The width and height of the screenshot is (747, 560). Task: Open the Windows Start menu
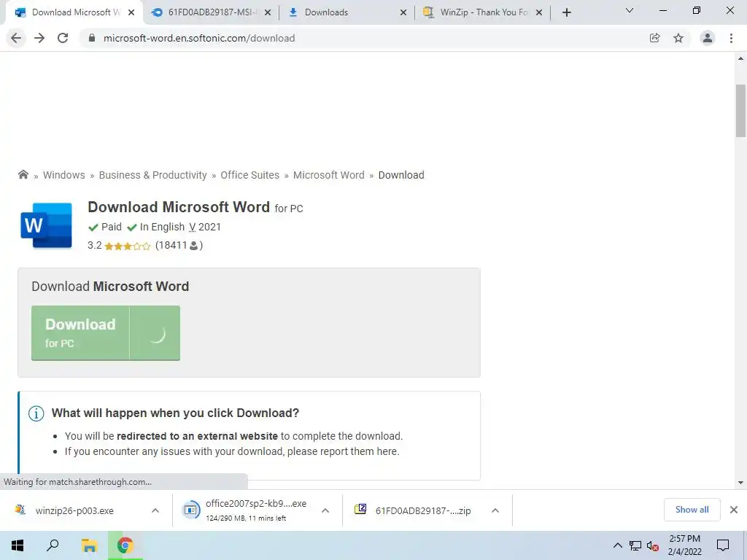pyautogui.click(x=18, y=545)
